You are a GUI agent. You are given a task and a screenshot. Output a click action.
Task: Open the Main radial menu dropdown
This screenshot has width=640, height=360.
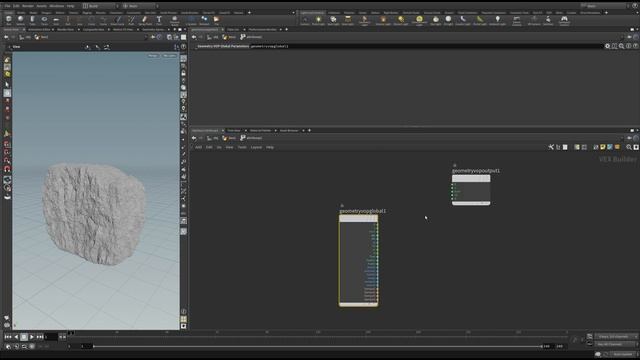pyautogui.click(x=140, y=6)
